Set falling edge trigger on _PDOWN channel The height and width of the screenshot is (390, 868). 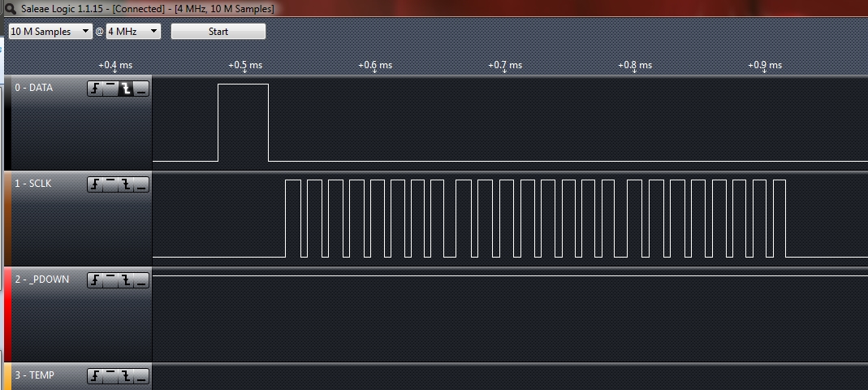click(126, 280)
